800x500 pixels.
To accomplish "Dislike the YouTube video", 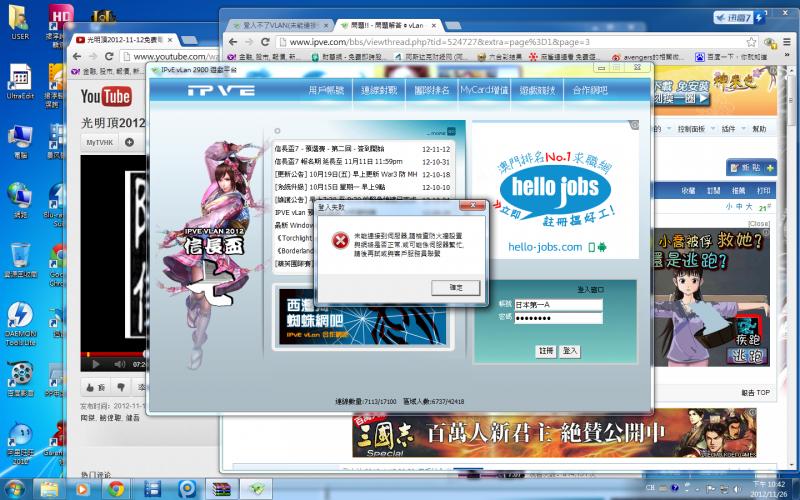I will [121, 388].
